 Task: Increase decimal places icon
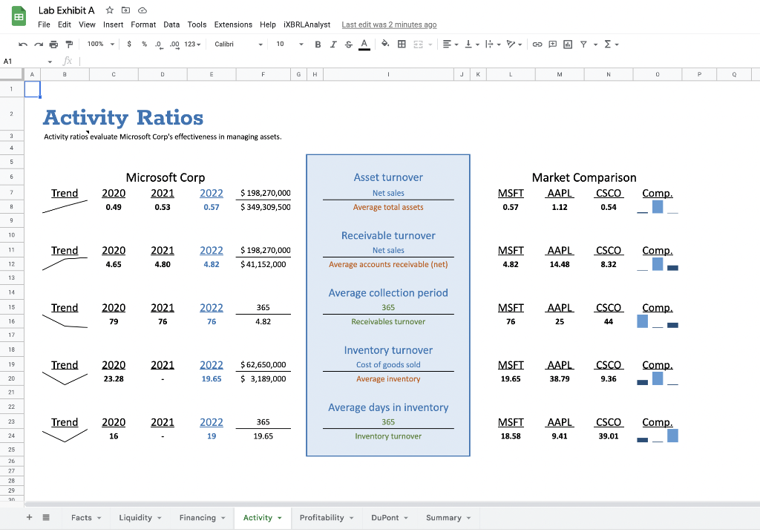[x=174, y=44]
